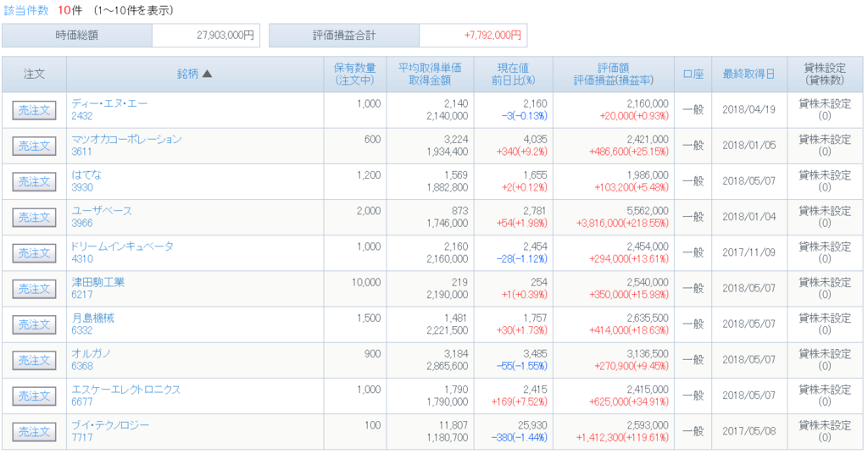Click stock code 2432
The image size is (868, 454).
[x=82, y=116]
